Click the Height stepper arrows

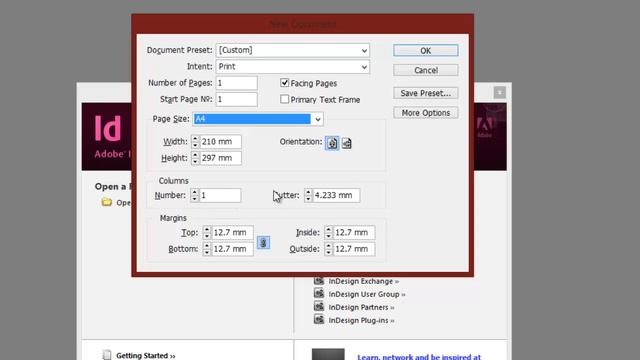coord(195,158)
